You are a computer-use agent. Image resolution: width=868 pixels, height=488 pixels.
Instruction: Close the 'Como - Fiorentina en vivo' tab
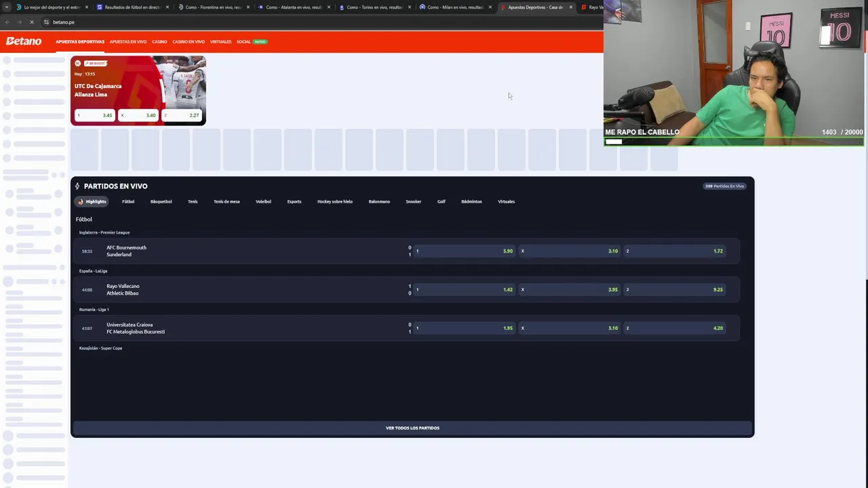click(248, 7)
